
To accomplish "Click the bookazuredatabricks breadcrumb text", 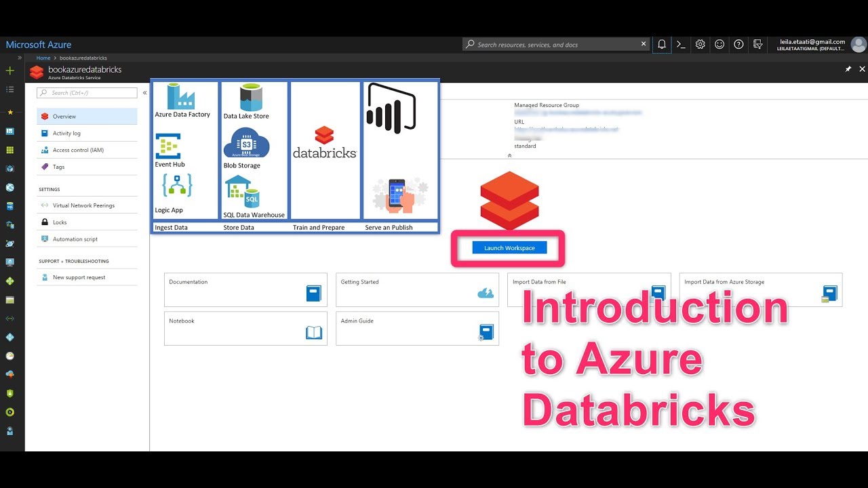I will point(83,58).
